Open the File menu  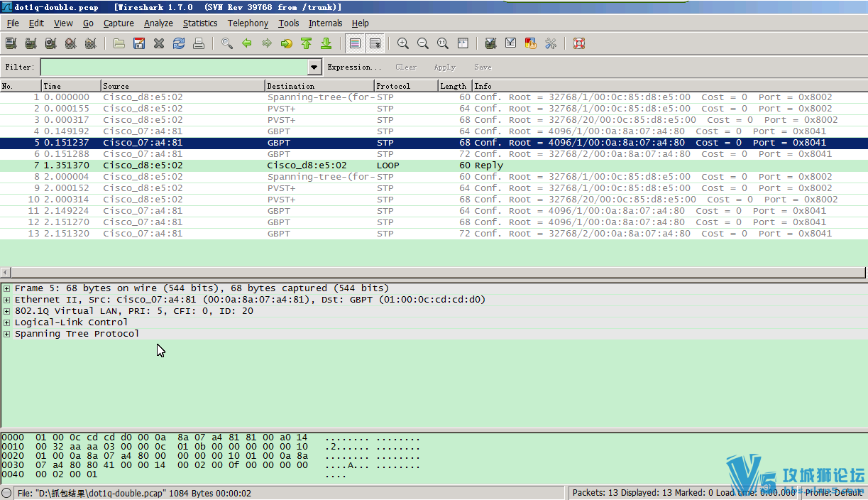13,23
